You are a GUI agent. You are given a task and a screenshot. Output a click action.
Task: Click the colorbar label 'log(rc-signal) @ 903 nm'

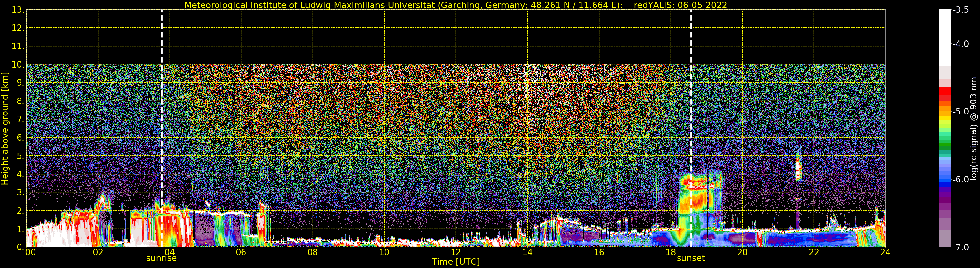973,128
